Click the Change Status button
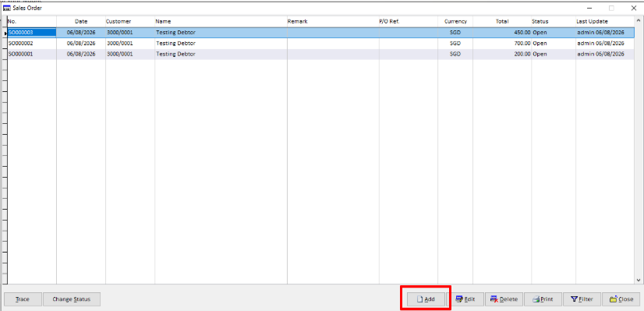 72,299
